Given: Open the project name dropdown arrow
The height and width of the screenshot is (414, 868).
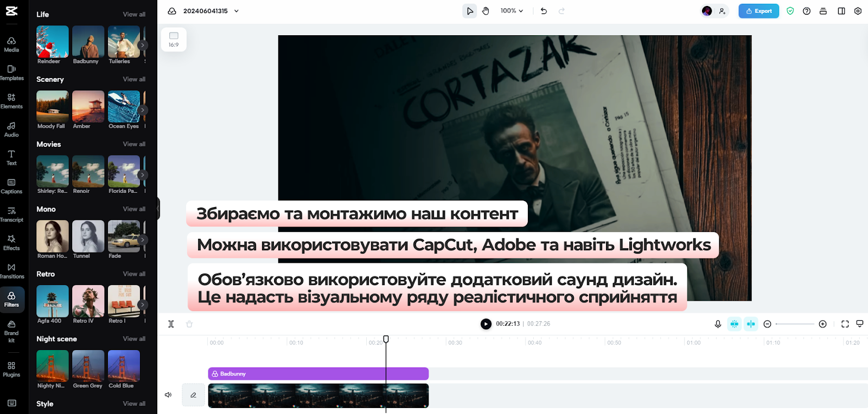Looking at the screenshot, I should point(237,11).
